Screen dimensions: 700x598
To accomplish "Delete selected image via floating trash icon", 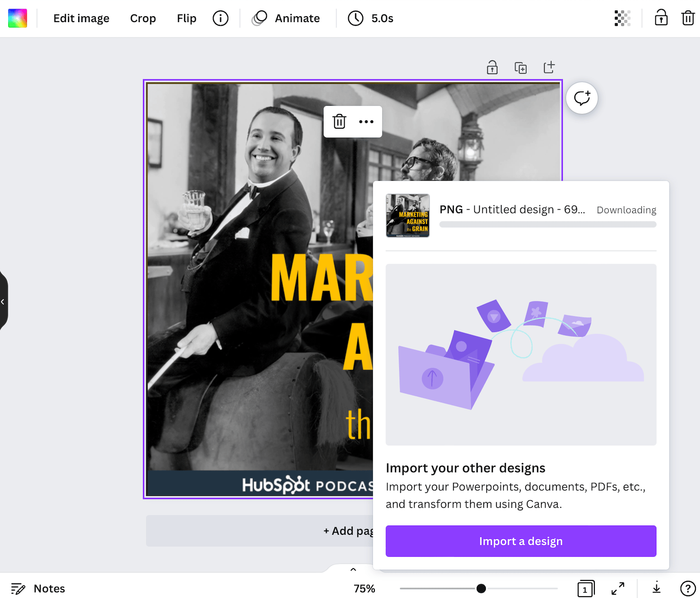I will 340,121.
